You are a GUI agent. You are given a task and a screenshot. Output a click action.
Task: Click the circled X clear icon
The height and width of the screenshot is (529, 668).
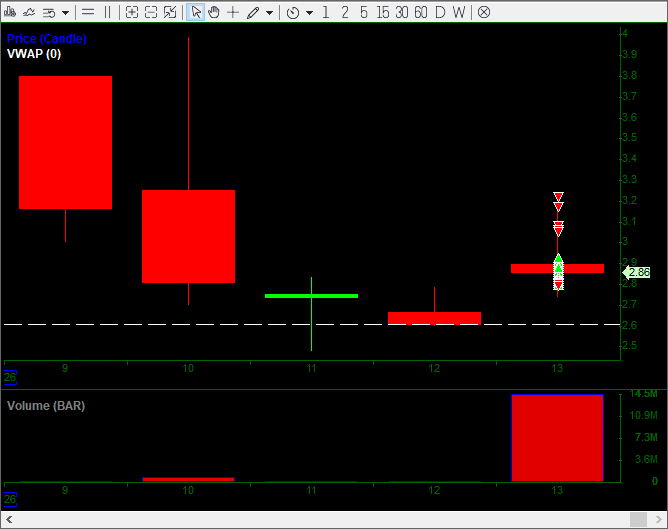(x=484, y=12)
